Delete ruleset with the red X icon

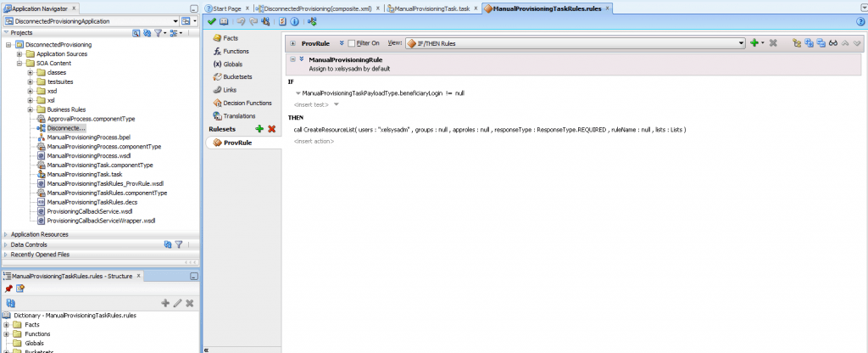pos(271,128)
